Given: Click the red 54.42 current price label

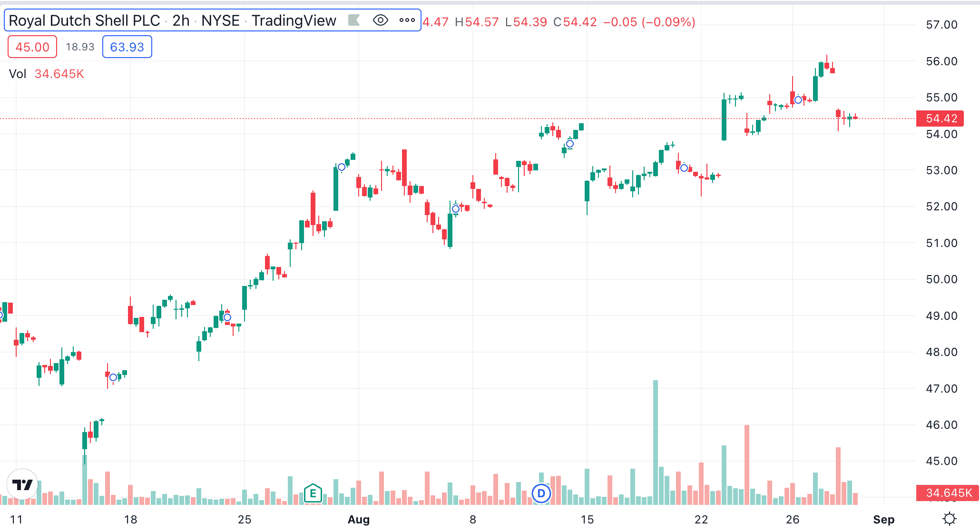Looking at the screenshot, I should pyautogui.click(x=940, y=118).
